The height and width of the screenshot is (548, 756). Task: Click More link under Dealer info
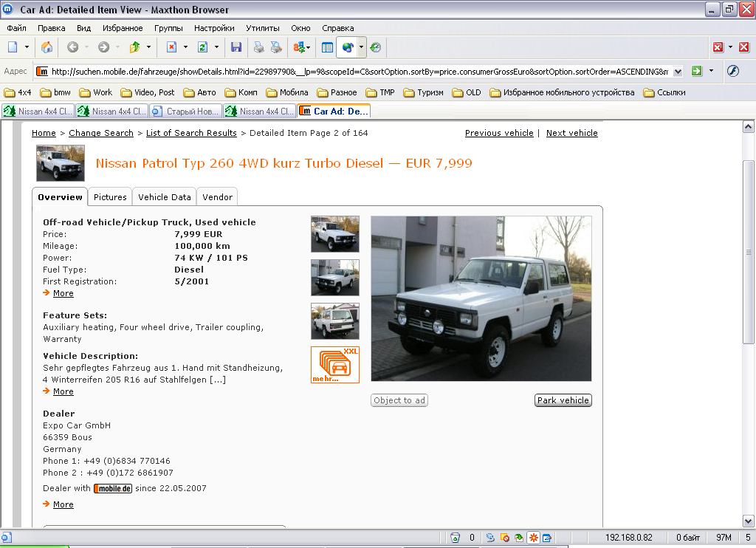[63, 504]
